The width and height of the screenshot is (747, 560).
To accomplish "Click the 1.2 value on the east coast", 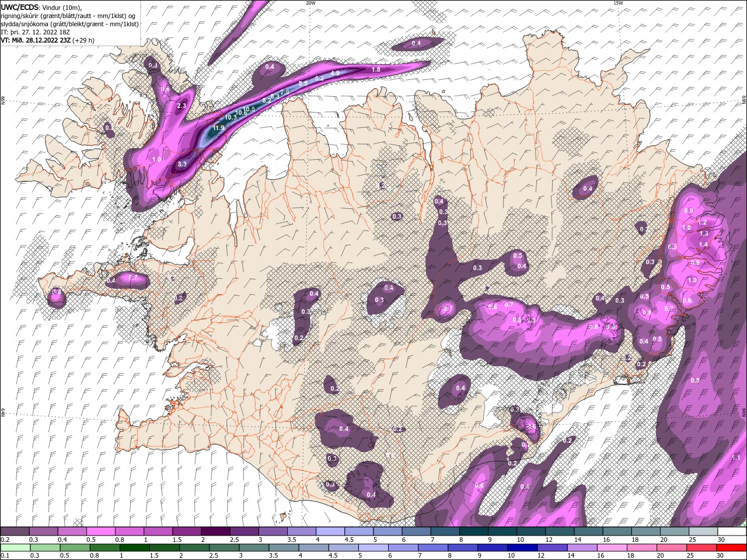I will [702, 222].
